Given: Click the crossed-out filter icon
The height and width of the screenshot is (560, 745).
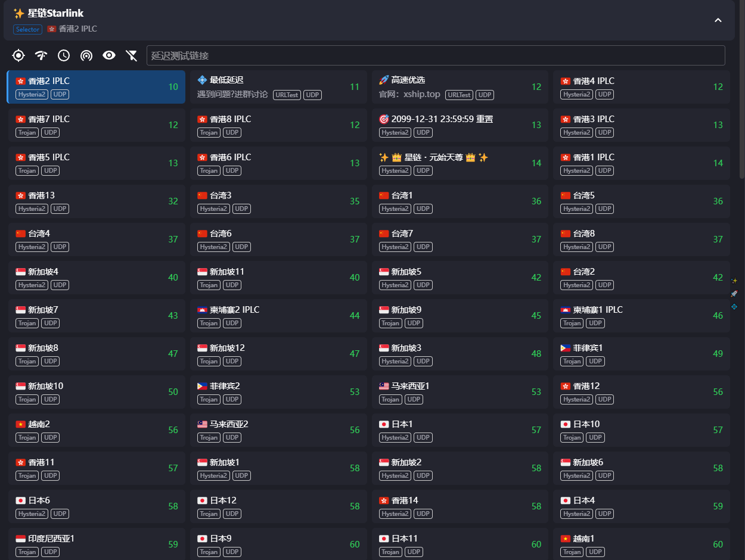Looking at the screenshot, I should pos(132,55).
